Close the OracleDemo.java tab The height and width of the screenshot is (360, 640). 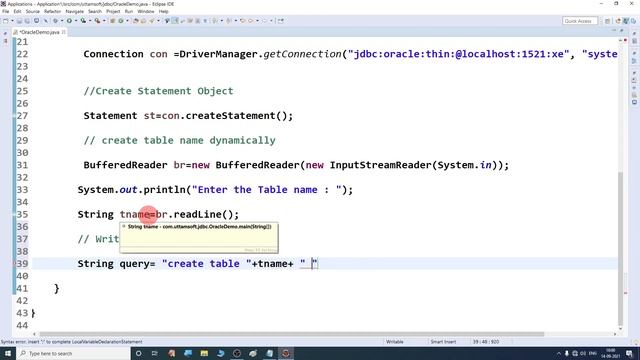64,32
